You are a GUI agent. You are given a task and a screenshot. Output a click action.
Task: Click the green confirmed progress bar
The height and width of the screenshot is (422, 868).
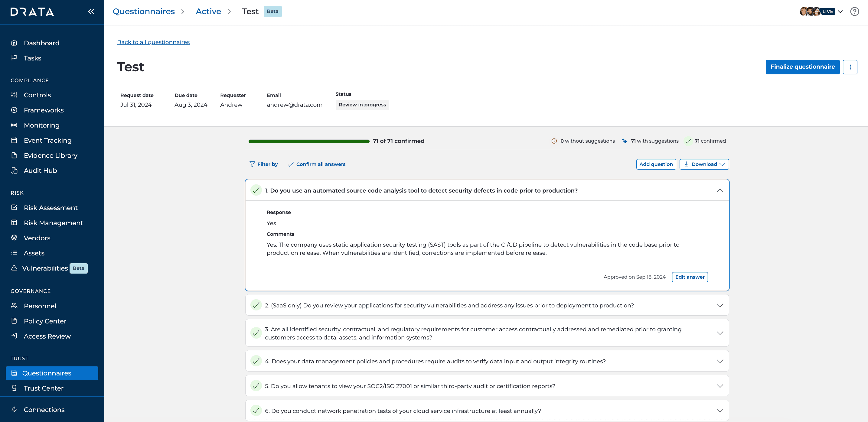pos(309,141)
